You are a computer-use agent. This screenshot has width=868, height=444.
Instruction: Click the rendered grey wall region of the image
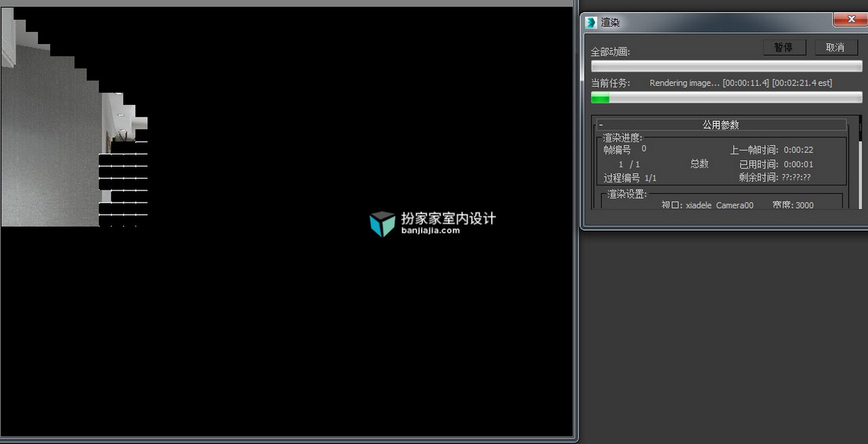click(x=51, y=149)
